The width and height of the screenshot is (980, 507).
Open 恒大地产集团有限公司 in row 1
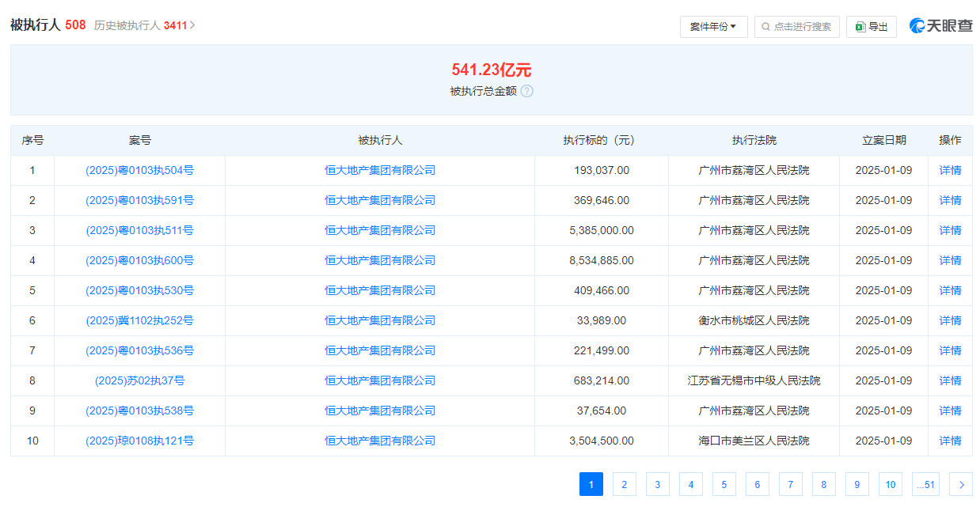click(x=380, y=170)
